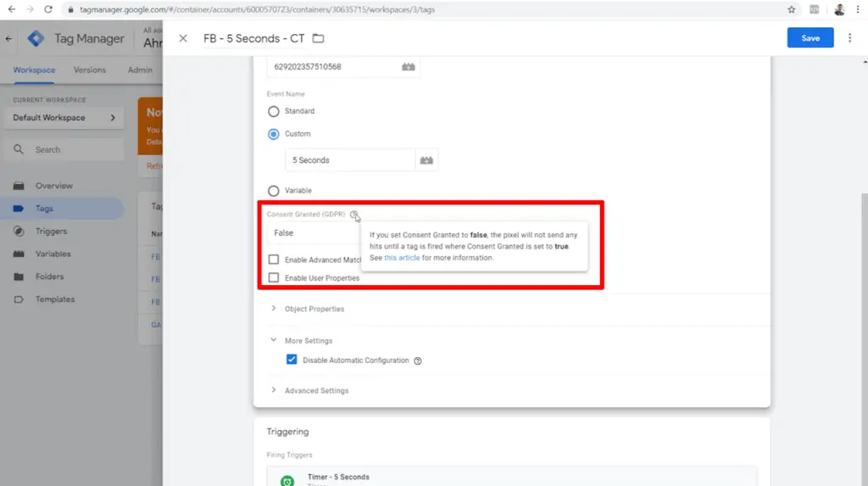The width and height of the screenshot is (868, 486).
Task: Click the Overview sidebar icon
Action: pyautogui.click(x=19, y=186)
